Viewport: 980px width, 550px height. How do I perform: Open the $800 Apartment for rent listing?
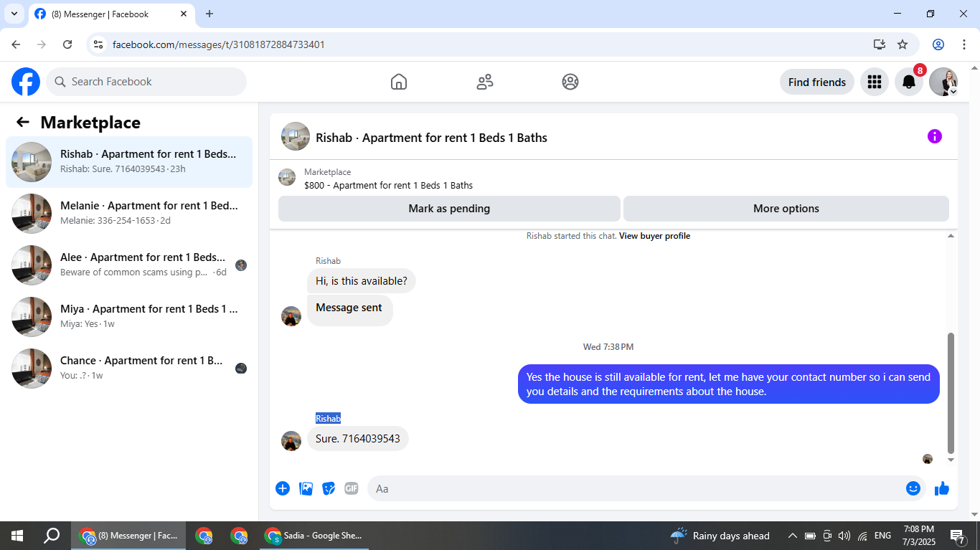pos(388,185)
